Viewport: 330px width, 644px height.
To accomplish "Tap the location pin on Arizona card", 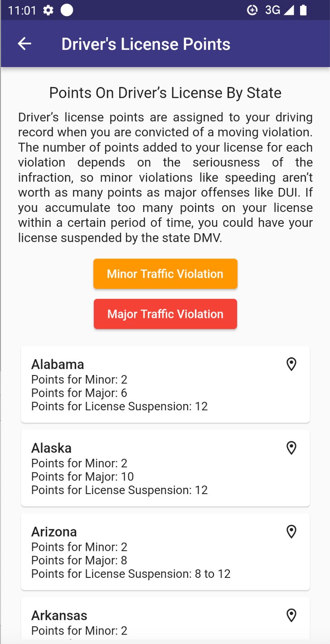I will (x=291, y=532).
